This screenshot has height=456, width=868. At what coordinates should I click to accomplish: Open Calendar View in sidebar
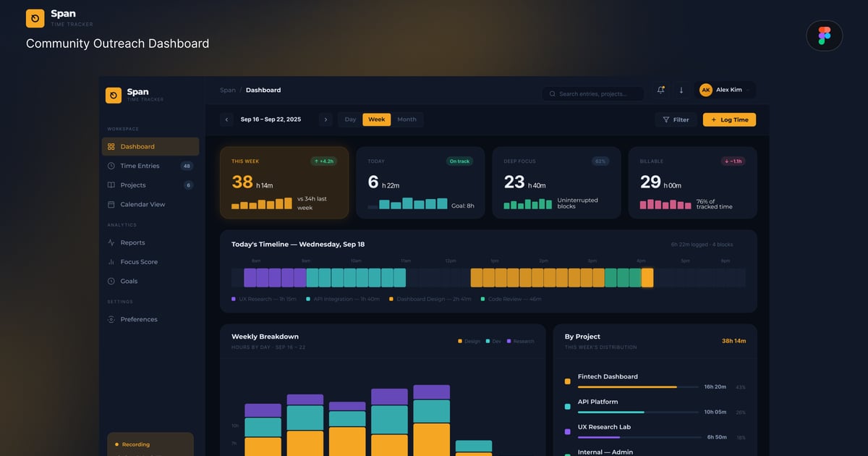150,204
